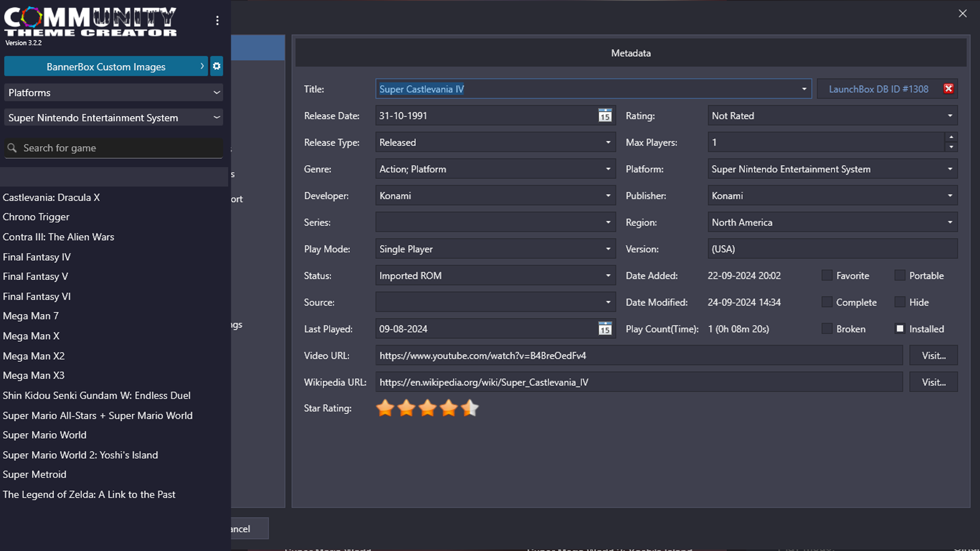Open the three-dot options menu
Viewport: 980px width, 551px height.
[x=217, y=20]
